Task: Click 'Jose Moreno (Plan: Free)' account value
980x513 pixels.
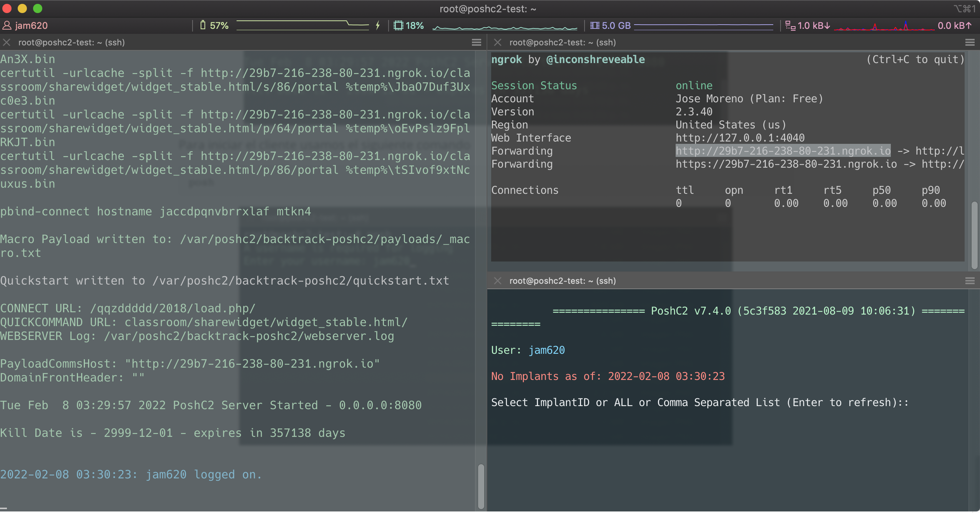Action: [x=749, y=98]
